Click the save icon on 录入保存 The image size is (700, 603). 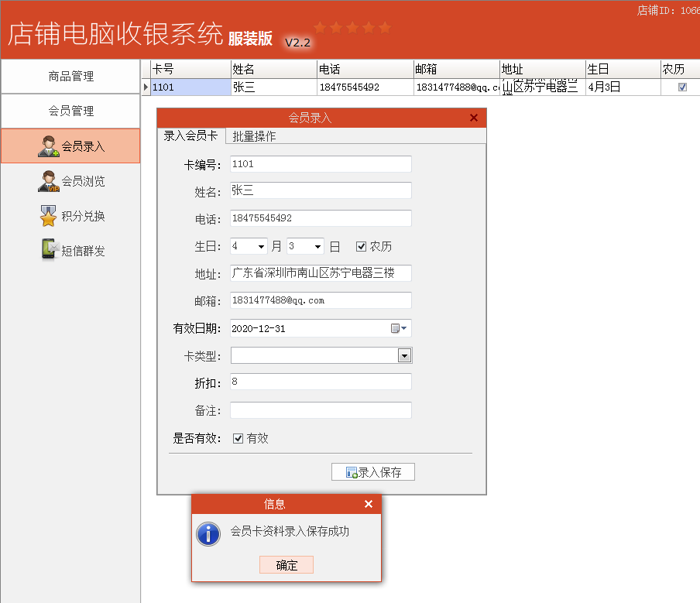[352, 472]
